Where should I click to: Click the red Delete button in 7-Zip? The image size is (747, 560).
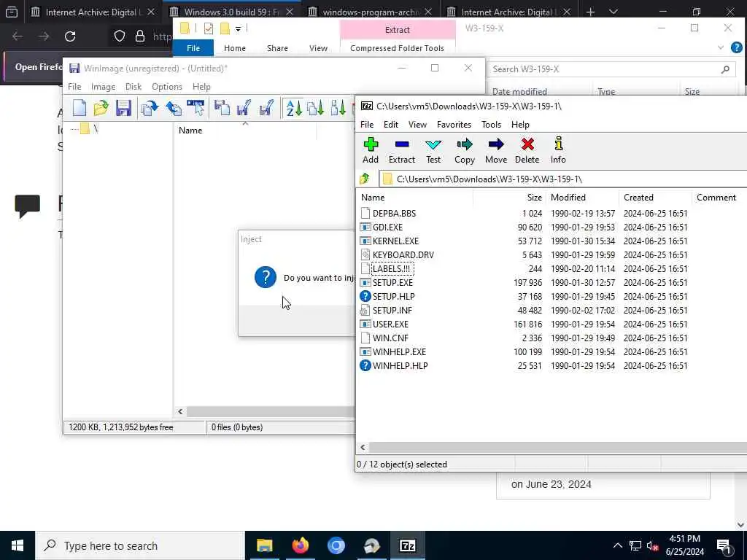point(527,150)
